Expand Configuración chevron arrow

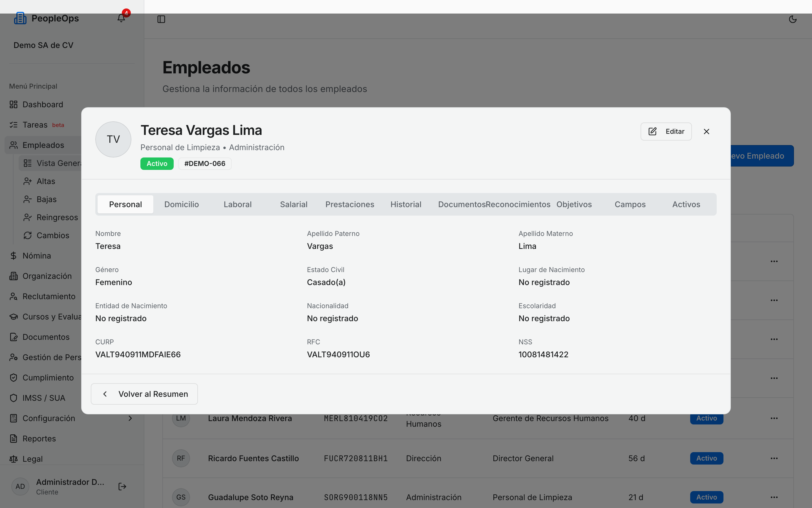pyautogui.click(x=130, y=418)
